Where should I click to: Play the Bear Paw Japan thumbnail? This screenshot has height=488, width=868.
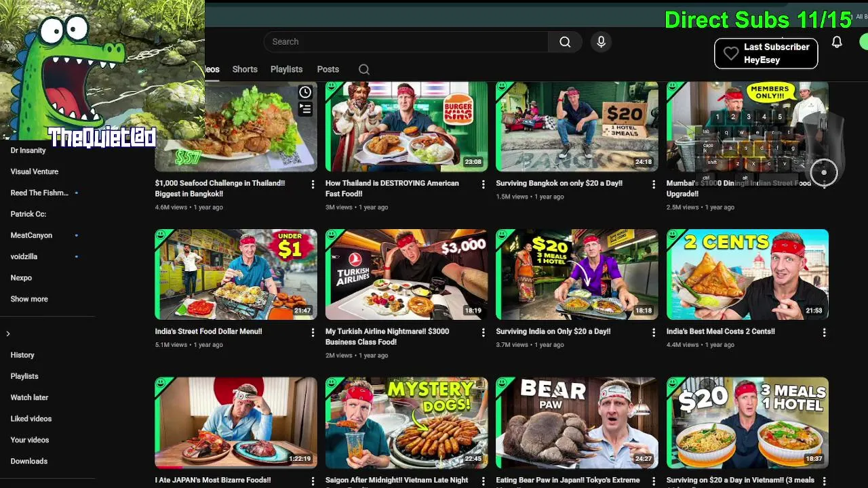pos(577,423)
